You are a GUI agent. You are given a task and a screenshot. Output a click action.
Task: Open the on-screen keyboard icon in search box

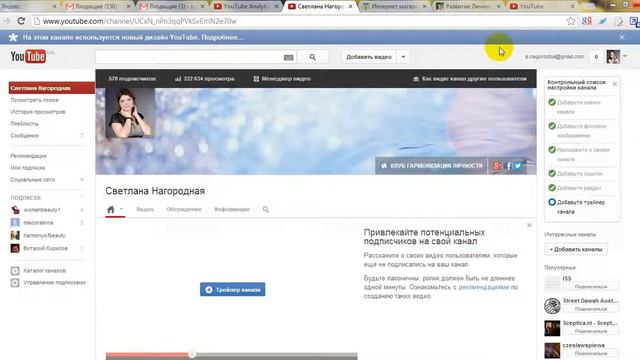[x=289, y=57]
